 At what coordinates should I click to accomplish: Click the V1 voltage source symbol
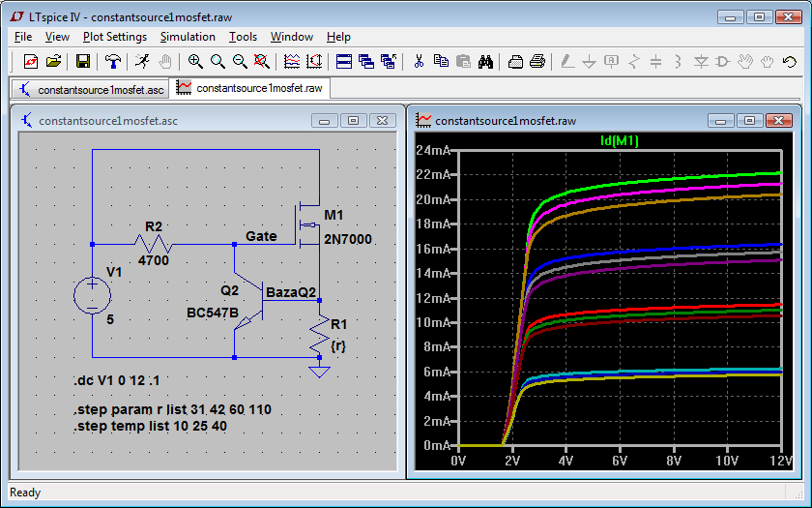click(92, 296)
